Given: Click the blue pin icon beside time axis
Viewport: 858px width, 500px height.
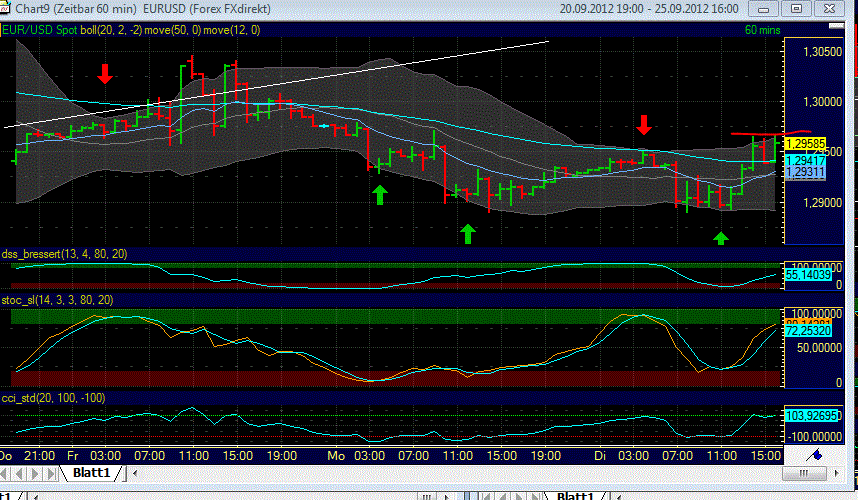Looking at the screenshot, I should point(815,455).
